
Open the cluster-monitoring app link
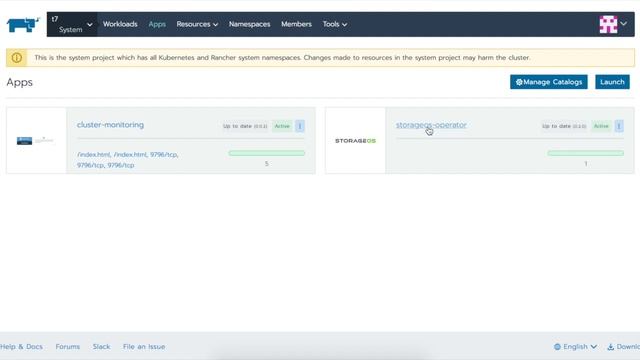(x=110, y=125)
